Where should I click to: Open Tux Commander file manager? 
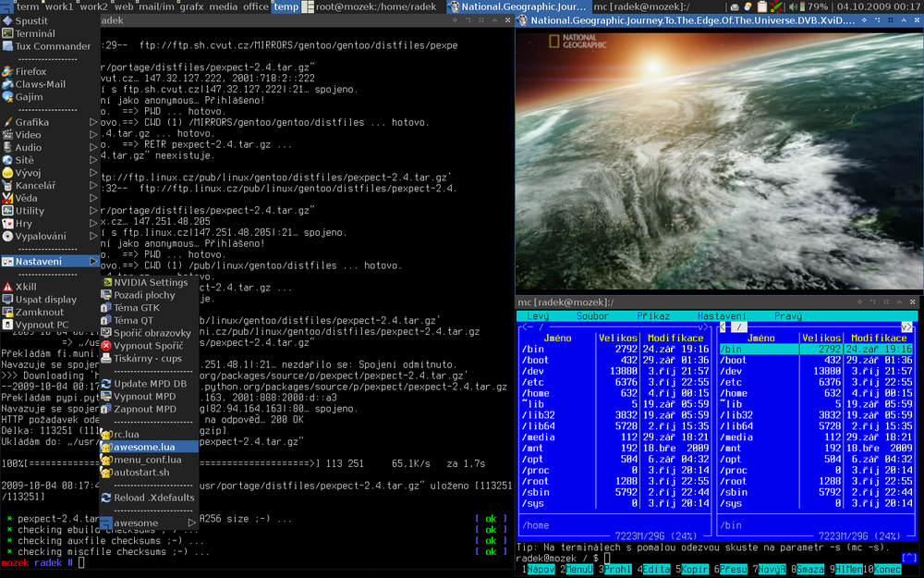point(53,46)
